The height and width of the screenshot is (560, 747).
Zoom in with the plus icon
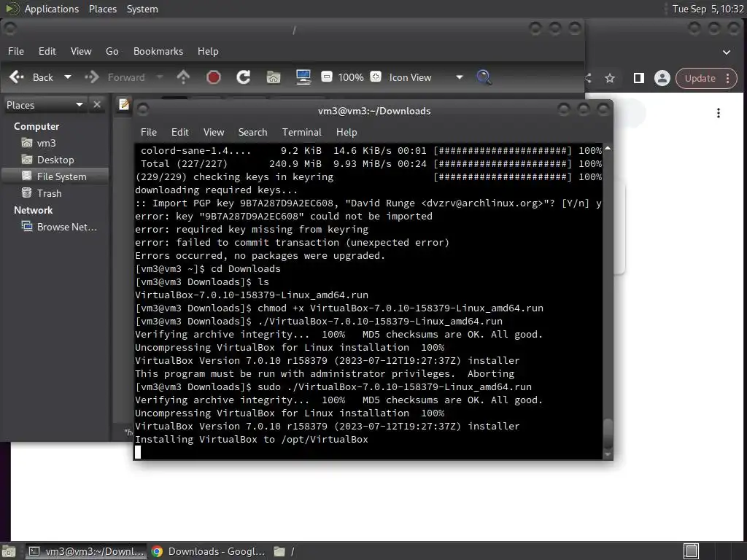tap(376, 77)
